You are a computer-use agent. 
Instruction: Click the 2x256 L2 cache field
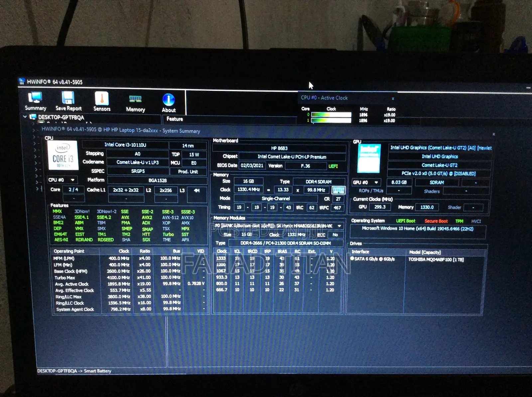pos(166,190)
